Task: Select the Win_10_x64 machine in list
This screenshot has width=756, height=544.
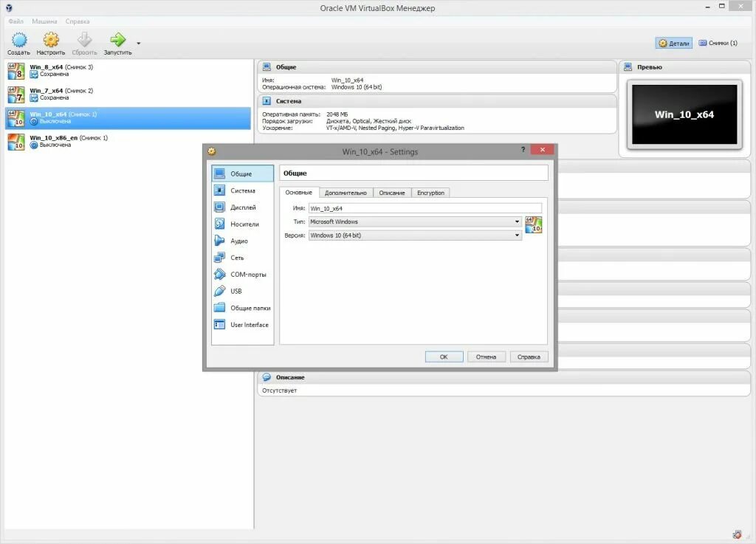Action: pos(128,118)
